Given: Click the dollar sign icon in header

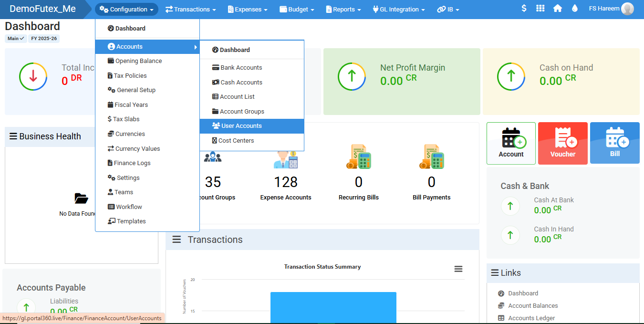Looking at the screenshot, I should pyautogui.click(x=524, y=9).
